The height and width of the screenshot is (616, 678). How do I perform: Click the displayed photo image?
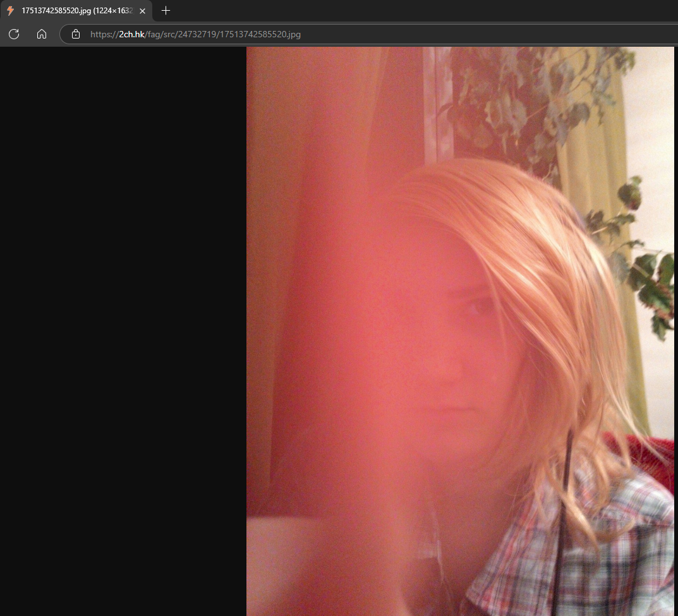point(460,331)
